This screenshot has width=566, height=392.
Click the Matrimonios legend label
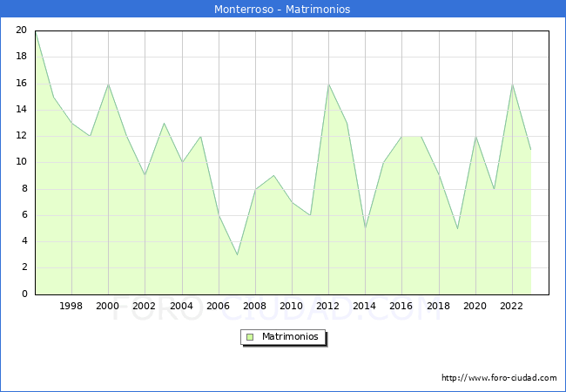tap(290, 336)
